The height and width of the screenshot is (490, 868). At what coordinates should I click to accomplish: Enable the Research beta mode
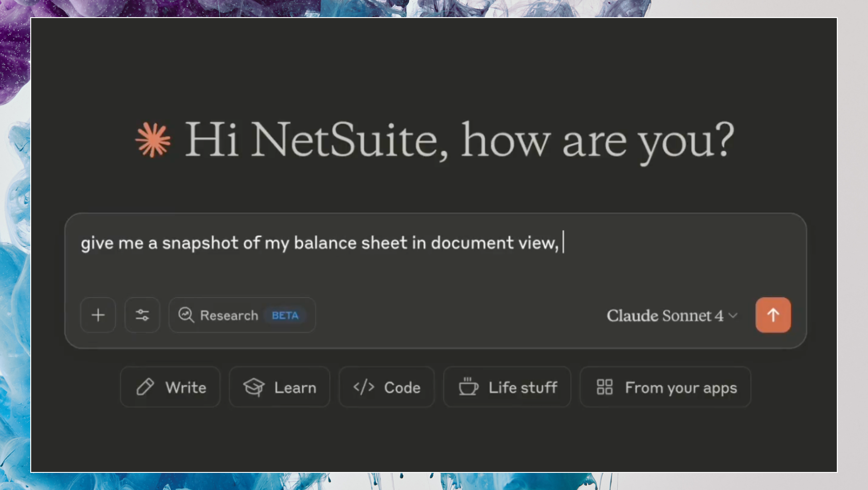(242, 315)
